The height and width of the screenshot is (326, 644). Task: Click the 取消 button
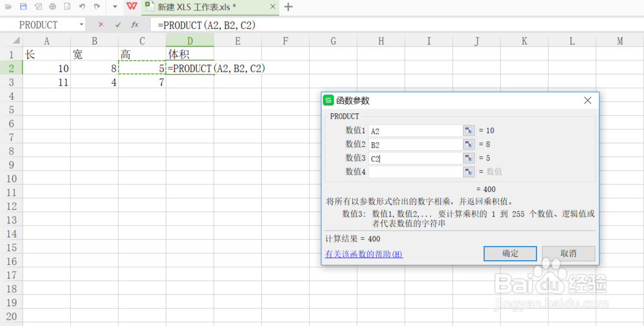click(569, 254)
